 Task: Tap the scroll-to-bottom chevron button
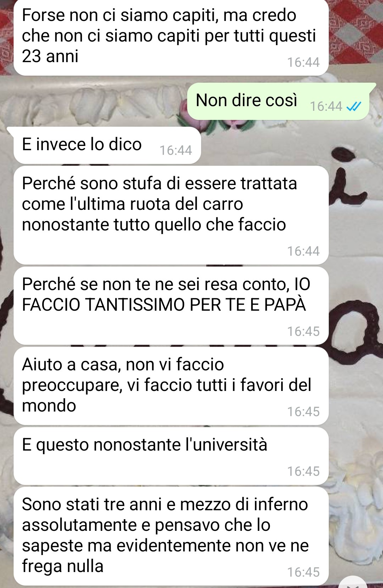pyautogui.click(x=353, y=583)
